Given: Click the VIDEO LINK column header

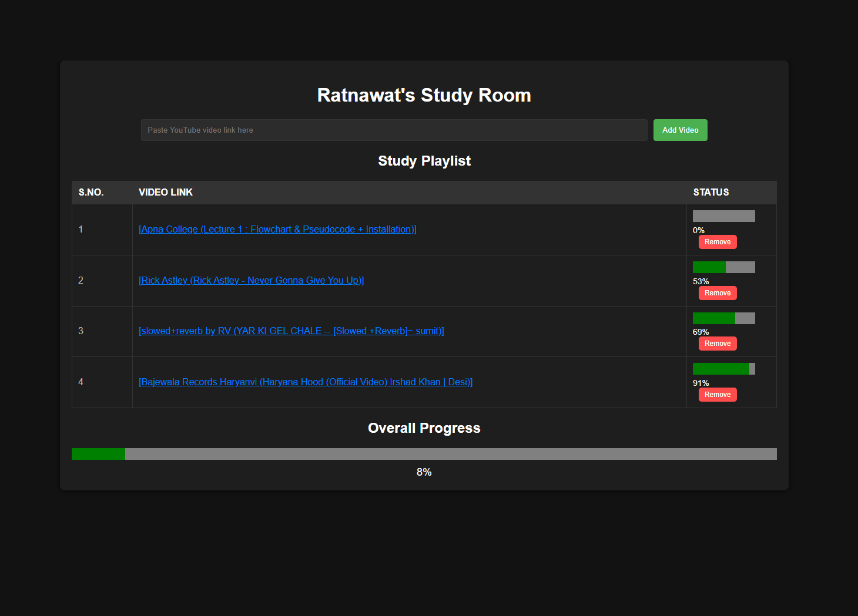Looking at the screenshot, I should click(x=166, y=193).
